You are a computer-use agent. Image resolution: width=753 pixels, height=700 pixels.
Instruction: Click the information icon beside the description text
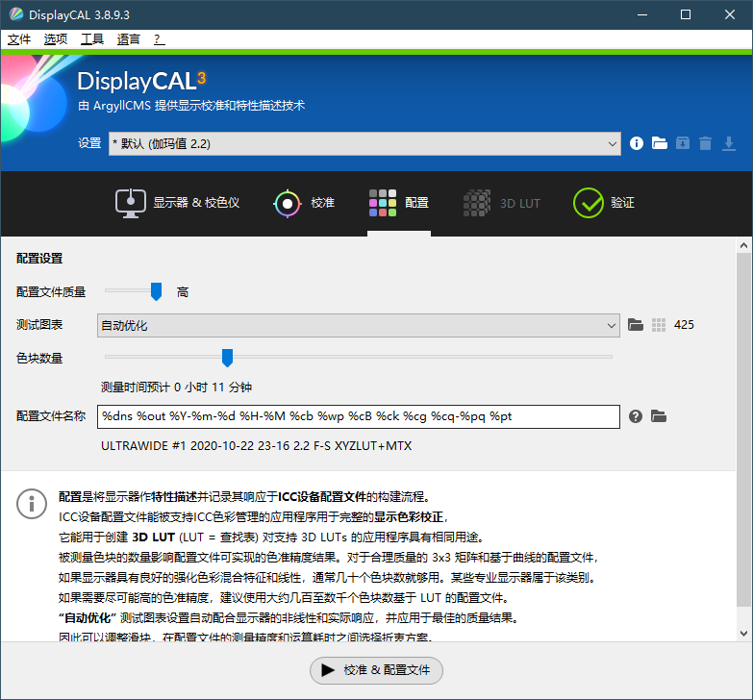coord(32,504)
